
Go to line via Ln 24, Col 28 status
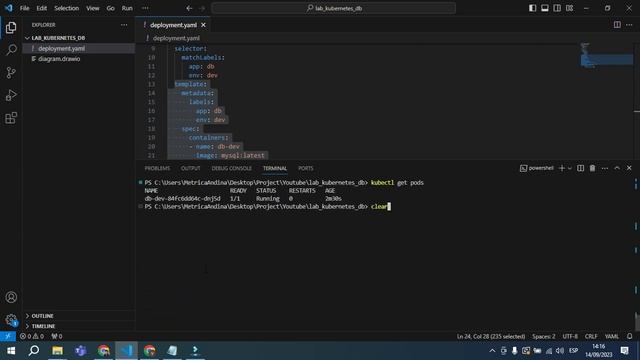(x=491, y=336)
